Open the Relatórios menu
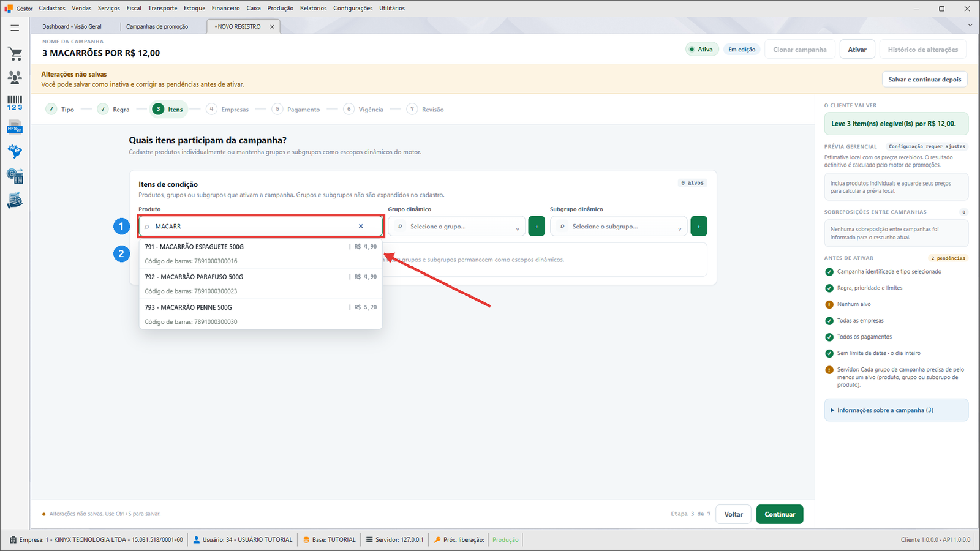This screenshot has width=980, height=551. [x=314, y=9]
